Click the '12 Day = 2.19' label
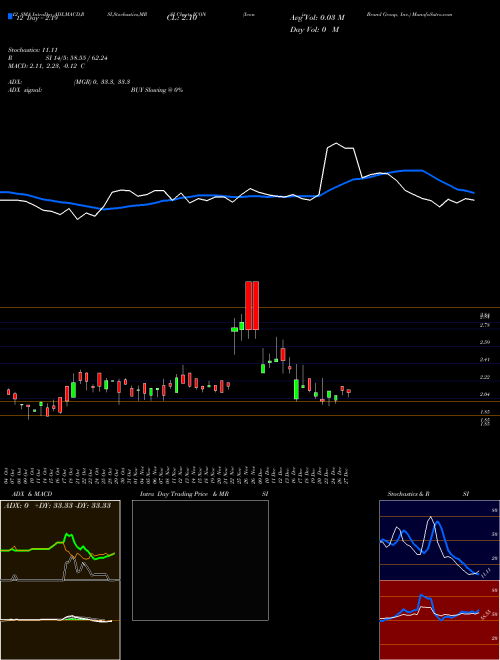The height and width of the screenshot is (660, 500). tap(35, 19)
